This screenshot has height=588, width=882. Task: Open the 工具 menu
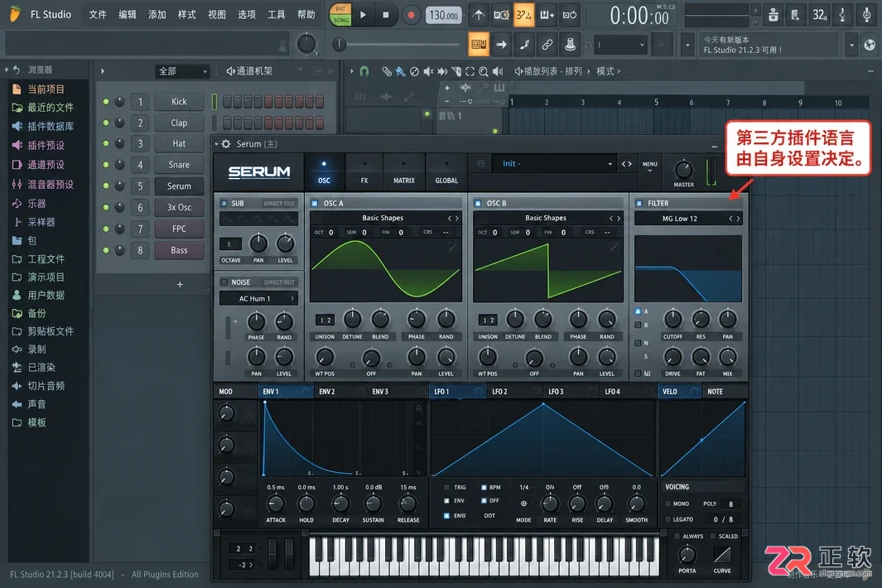coord(276,15)
